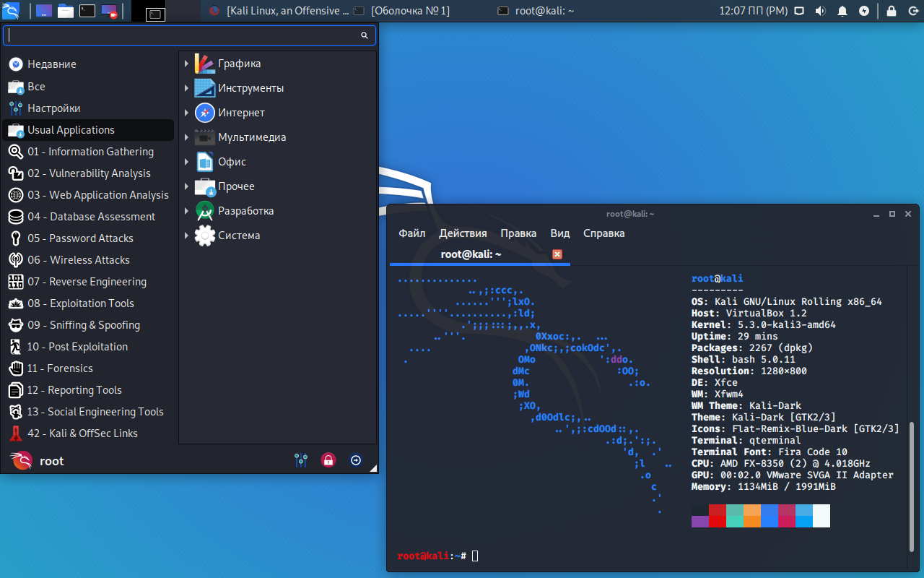Open 13 - Social Engineering Tools category
This screenshot has width=924, height=578.
[x=88, y=412]
